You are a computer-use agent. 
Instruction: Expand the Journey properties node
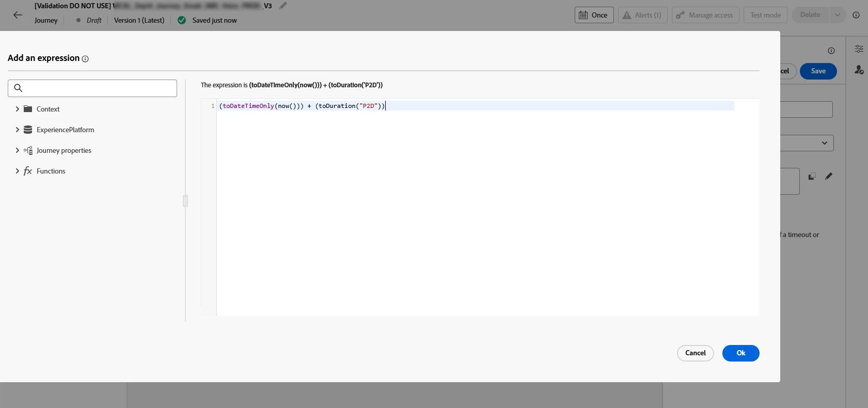[x=17, y=150]
